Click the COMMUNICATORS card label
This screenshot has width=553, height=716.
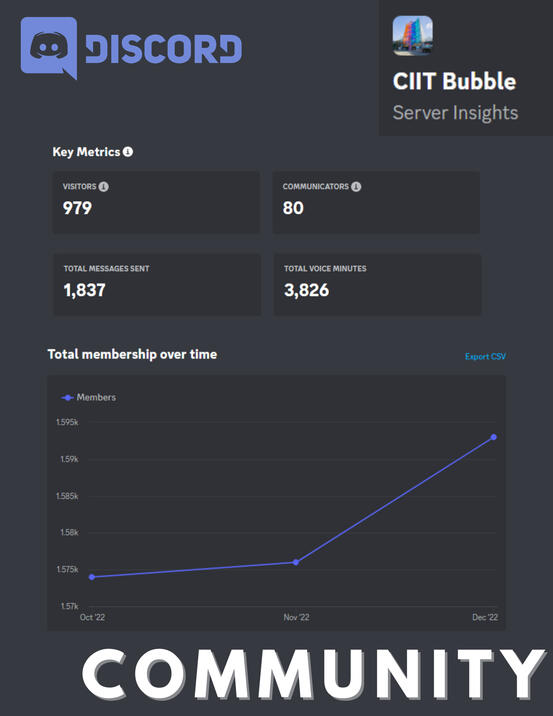point(316,186)
